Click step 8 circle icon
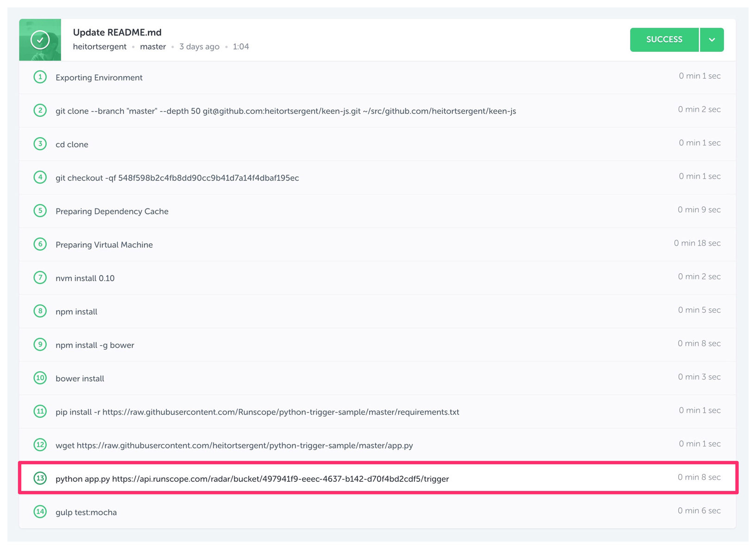 click(40, 311)
